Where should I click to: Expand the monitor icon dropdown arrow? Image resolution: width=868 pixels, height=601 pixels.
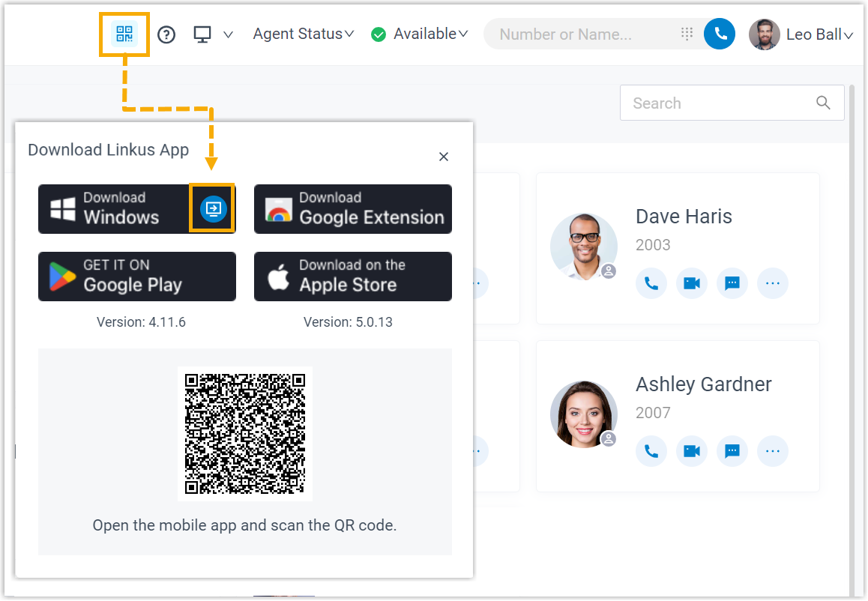point(229,34)
